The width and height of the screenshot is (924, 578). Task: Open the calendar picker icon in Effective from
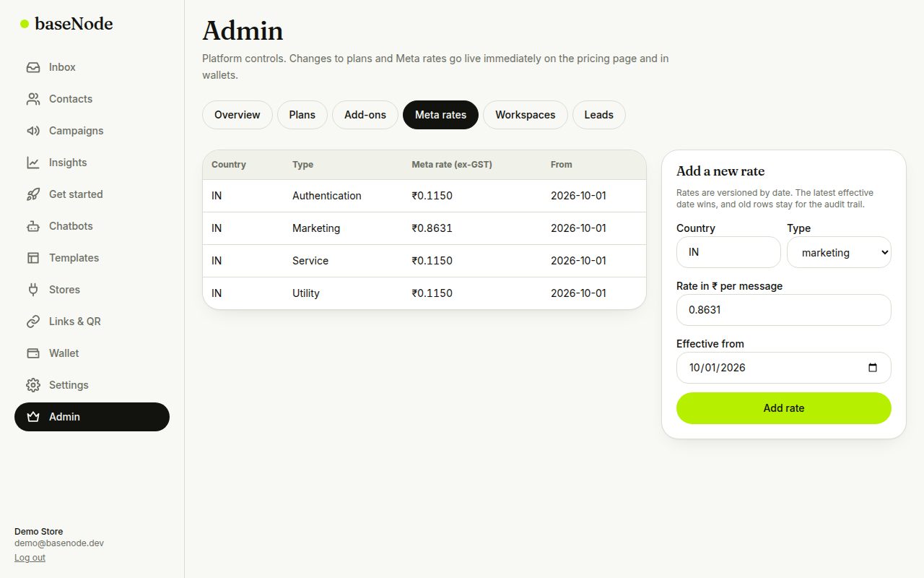coord(872,368)
